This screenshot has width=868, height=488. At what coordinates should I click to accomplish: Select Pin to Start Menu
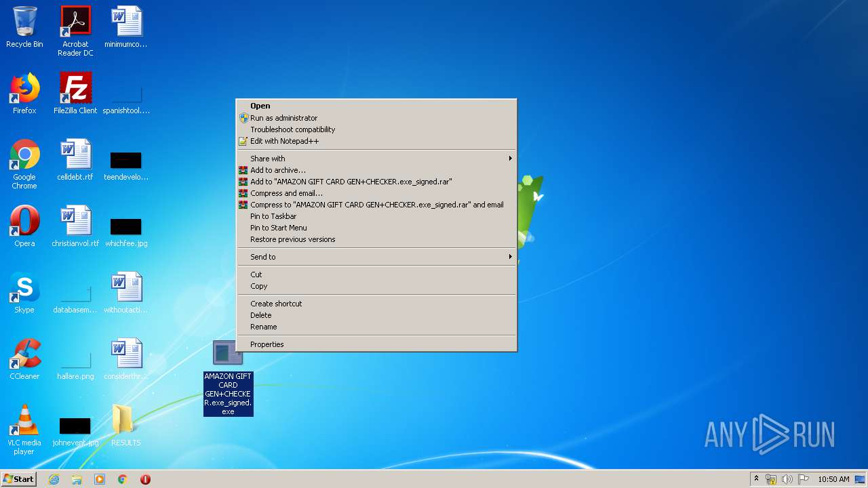coord(376,228)
